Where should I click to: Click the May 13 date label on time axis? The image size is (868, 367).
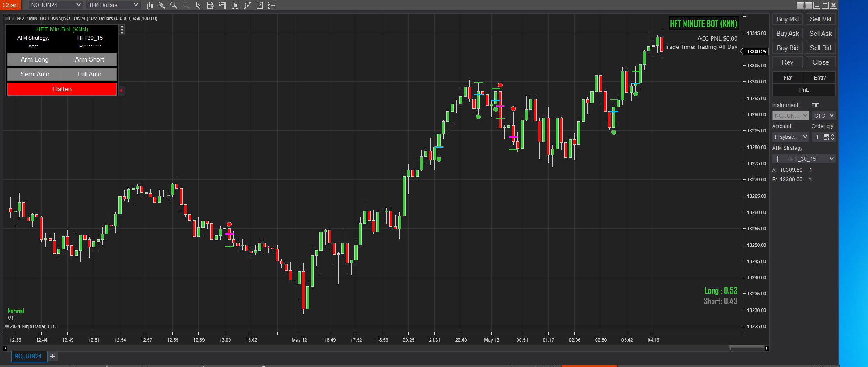pos(492,340)
